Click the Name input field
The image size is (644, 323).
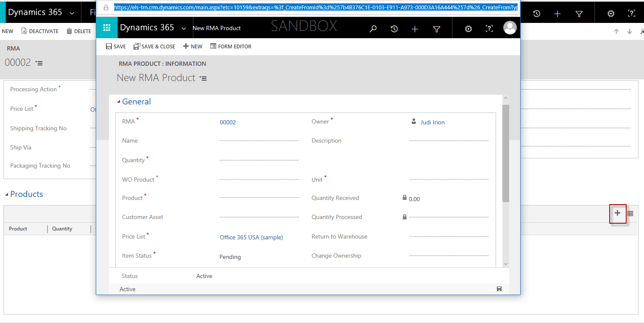[259, 140]
